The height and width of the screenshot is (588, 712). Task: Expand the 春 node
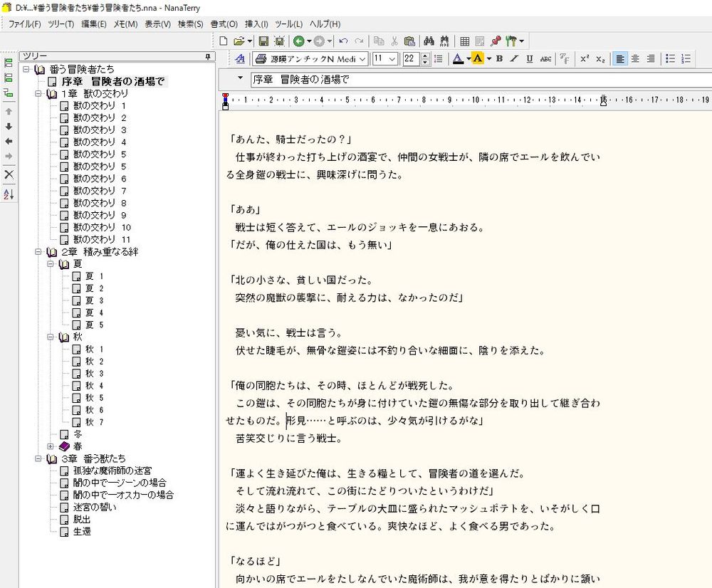[51, 446]
